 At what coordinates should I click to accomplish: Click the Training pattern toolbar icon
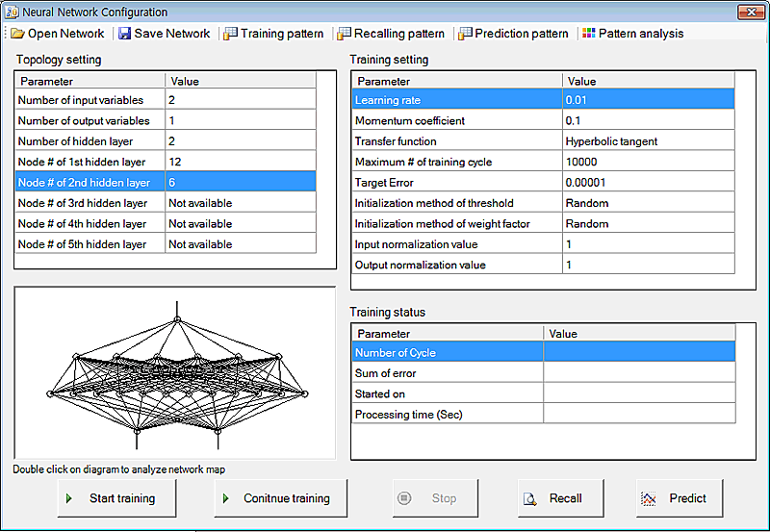[230, 34]
